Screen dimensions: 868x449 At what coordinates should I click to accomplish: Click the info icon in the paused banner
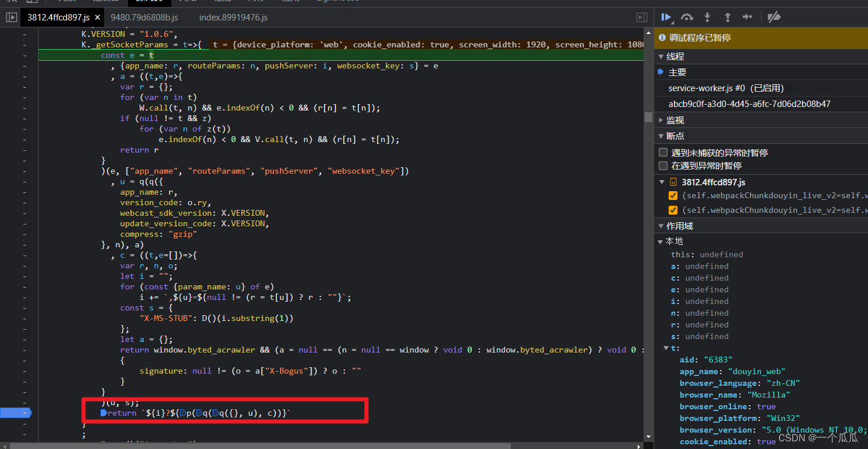point(662,37)
